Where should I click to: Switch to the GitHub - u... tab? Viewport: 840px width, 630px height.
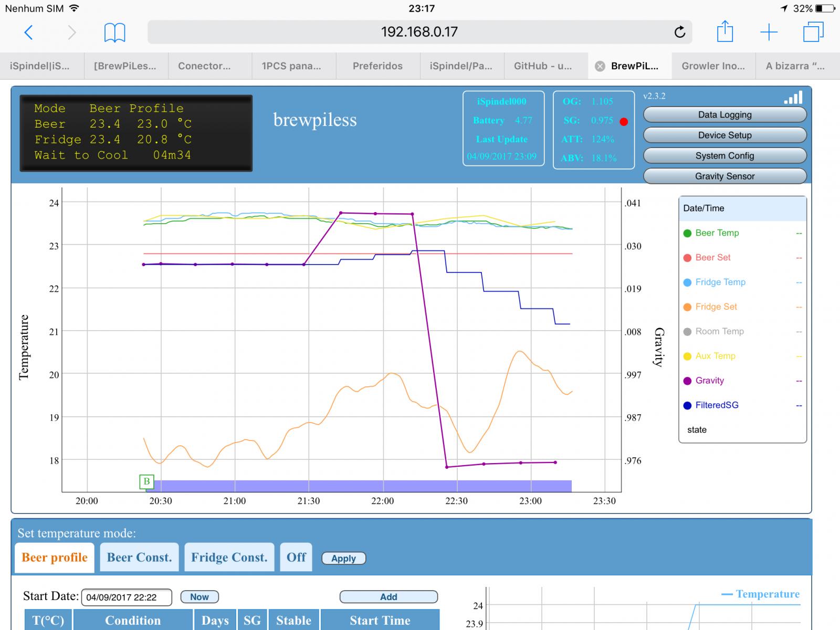546,66
